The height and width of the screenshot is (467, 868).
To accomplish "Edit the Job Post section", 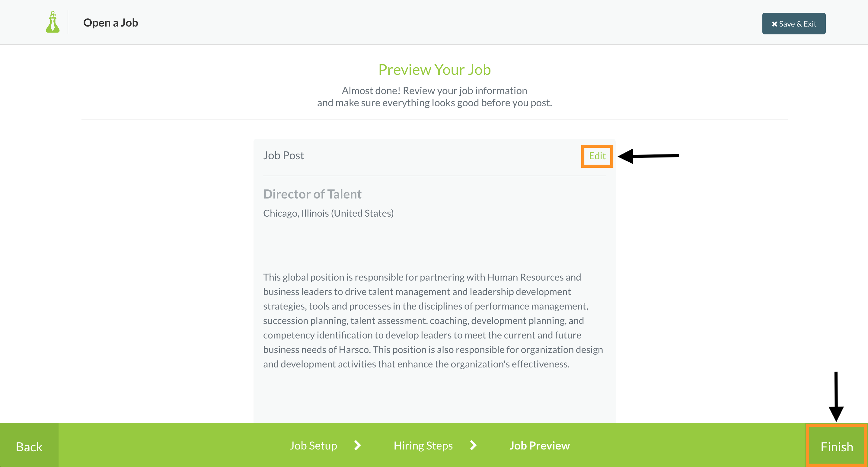I will coord(597,156).
